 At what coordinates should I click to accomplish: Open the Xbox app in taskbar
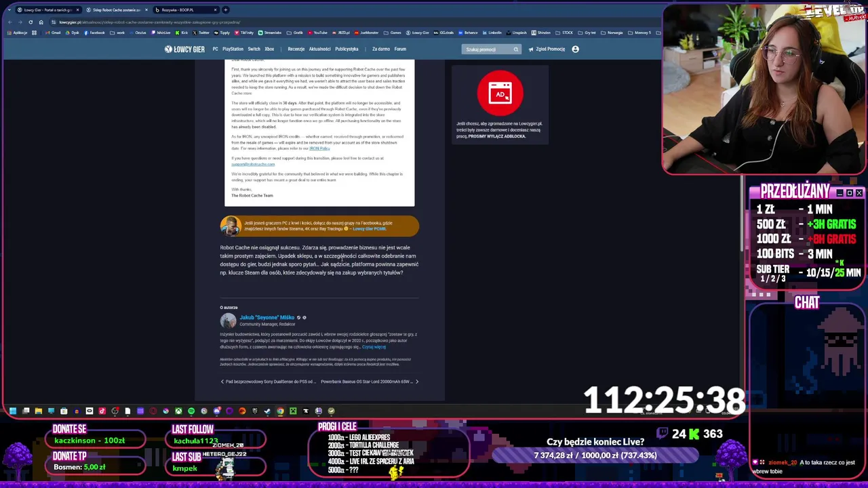pyautogui.click(x=178, y=411)
